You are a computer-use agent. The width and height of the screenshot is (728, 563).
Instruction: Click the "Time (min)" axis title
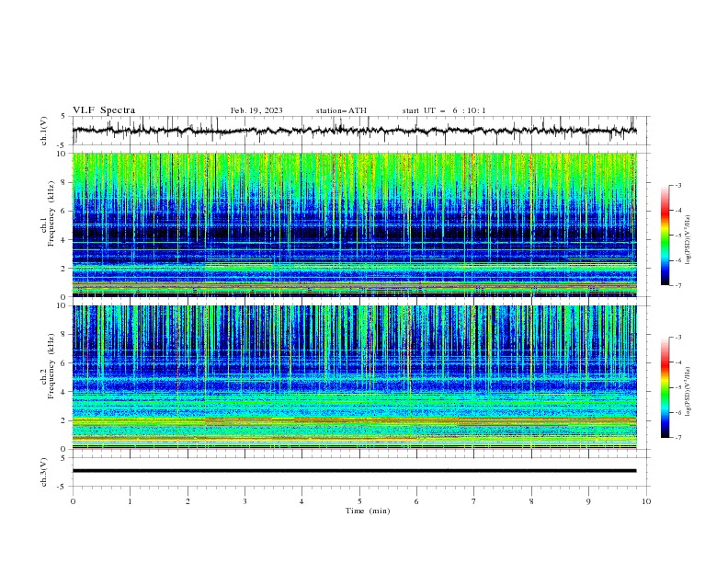click(368, 511)
